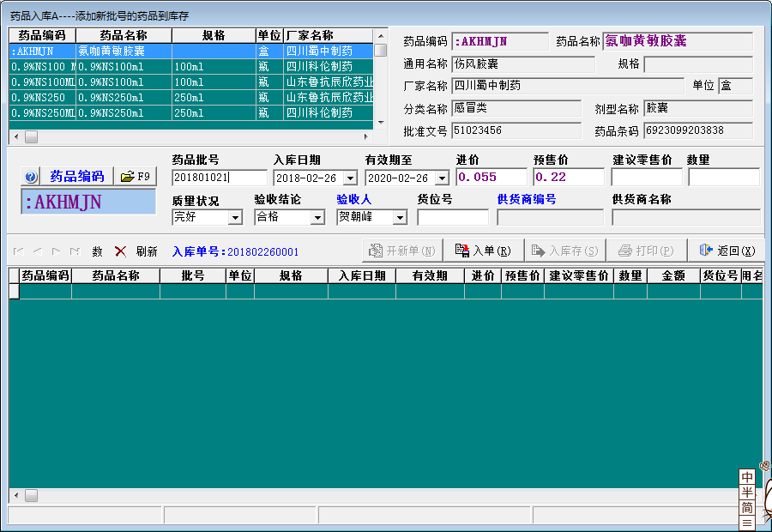Click the row selector of empty grid row
772x532 pixels.
coord(15,291)
